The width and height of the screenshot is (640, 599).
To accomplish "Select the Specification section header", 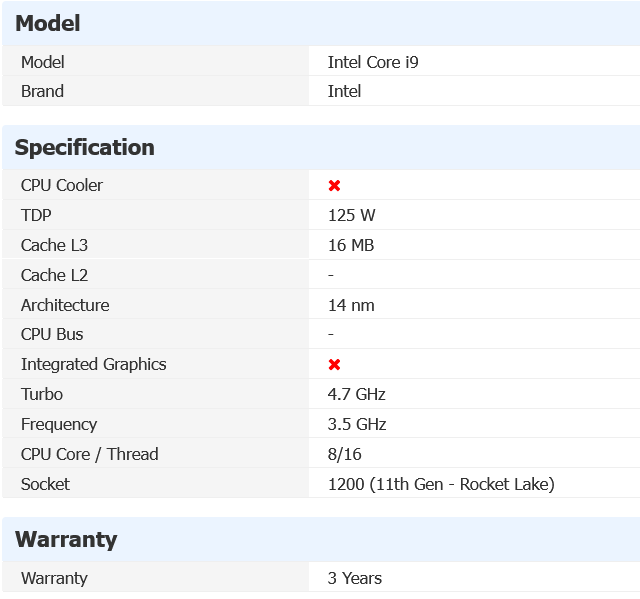I will tap(84, 147).
